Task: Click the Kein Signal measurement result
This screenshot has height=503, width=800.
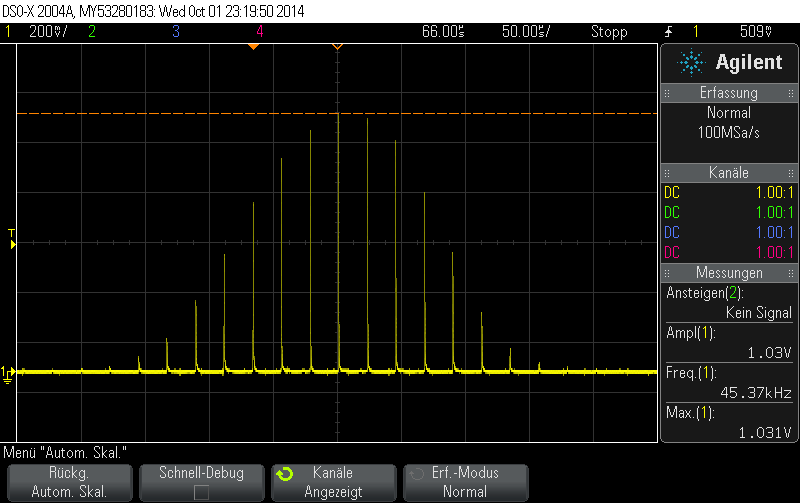Action: (759, 313)
